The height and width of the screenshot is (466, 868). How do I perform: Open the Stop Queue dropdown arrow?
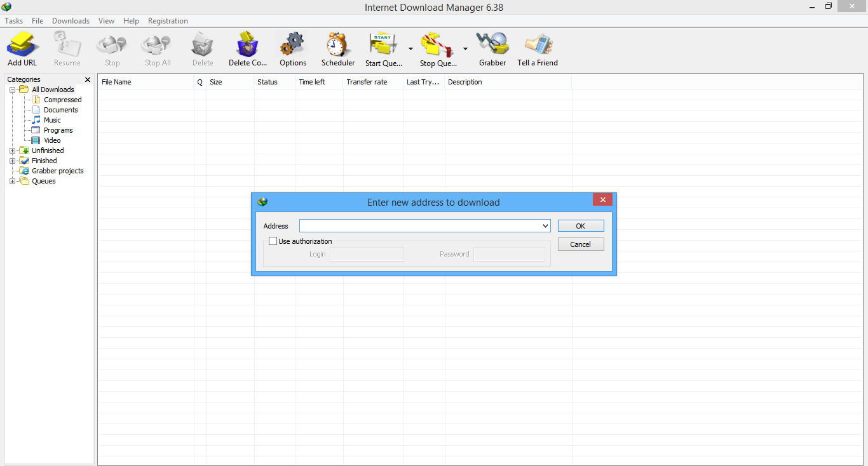tap(465, 49)
